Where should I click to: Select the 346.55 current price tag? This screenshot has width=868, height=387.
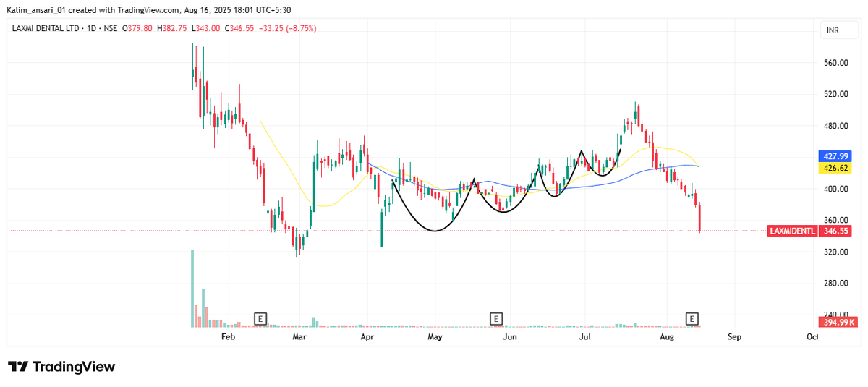point(835,231)
